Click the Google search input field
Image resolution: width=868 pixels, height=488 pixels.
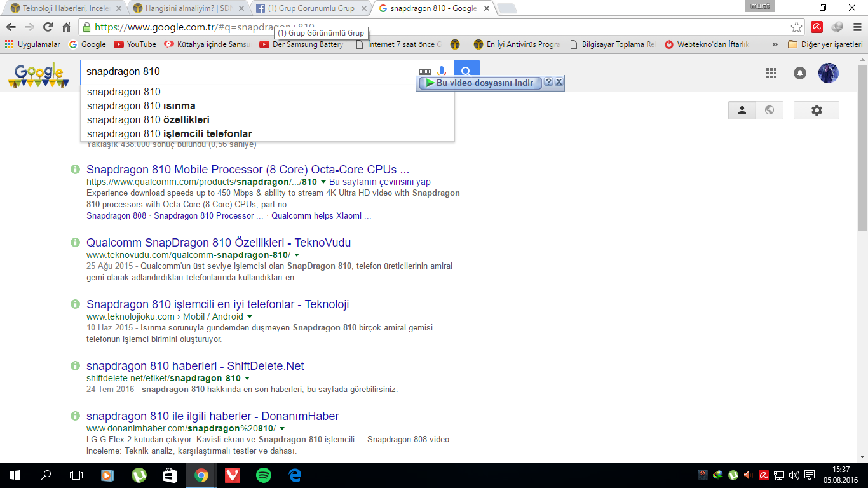click(x=248, y=72)
